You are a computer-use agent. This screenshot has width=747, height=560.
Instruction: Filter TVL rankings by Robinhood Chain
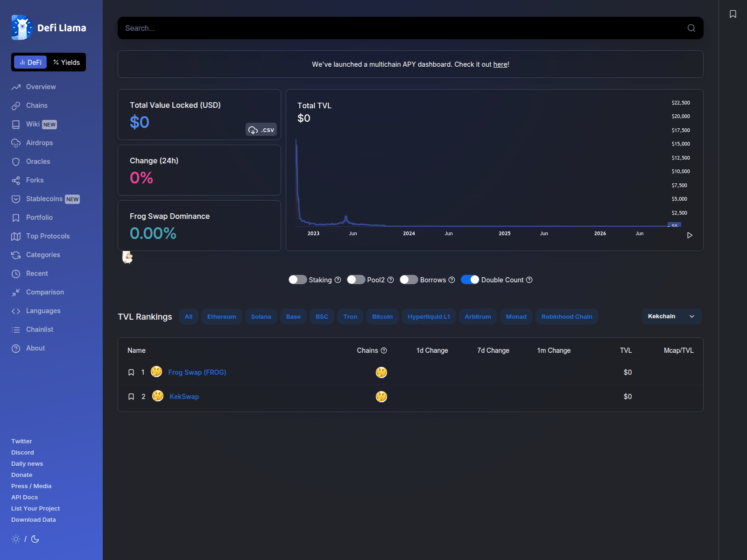567,316
